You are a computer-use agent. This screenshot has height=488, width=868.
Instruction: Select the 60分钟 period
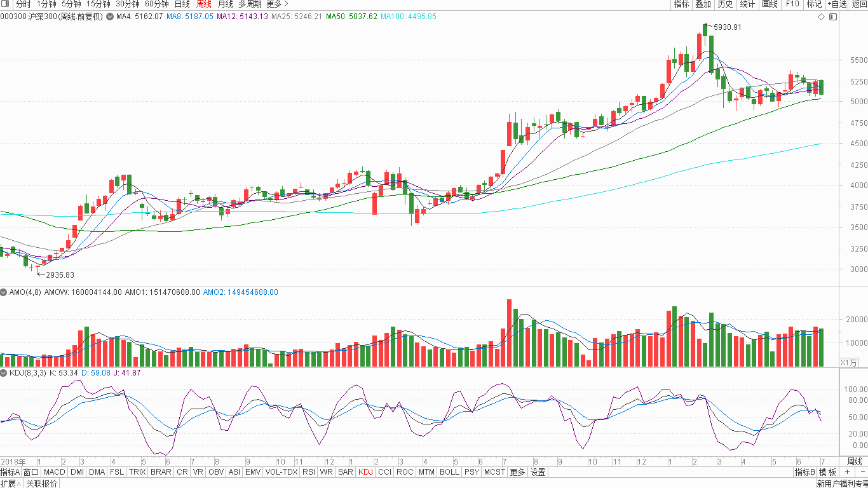point(157,4)
